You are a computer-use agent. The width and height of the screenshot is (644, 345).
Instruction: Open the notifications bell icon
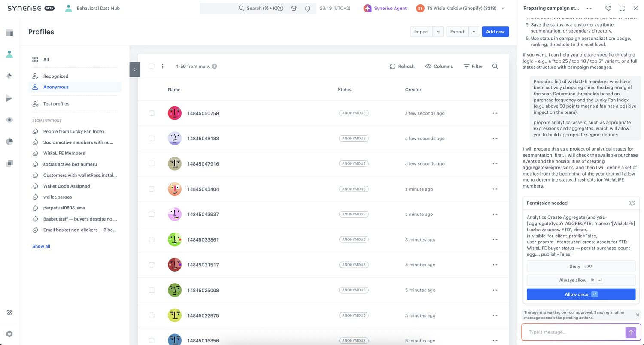[x=307, y=8]
